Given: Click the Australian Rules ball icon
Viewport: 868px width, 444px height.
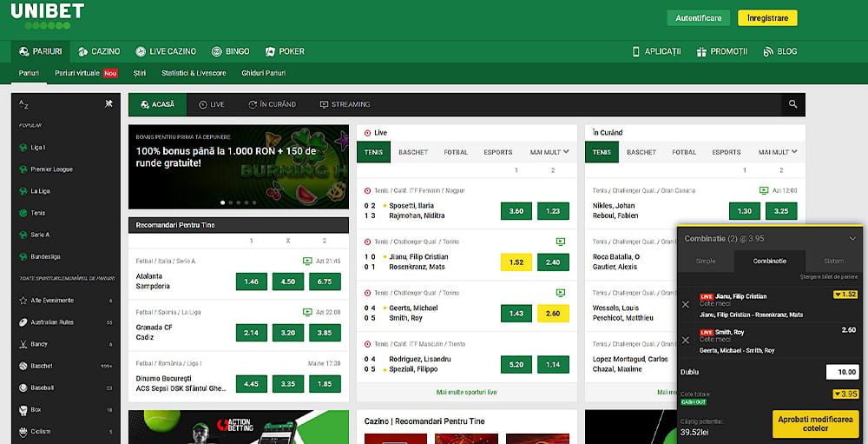Looking at the screenshot, I should coord(23,322).
